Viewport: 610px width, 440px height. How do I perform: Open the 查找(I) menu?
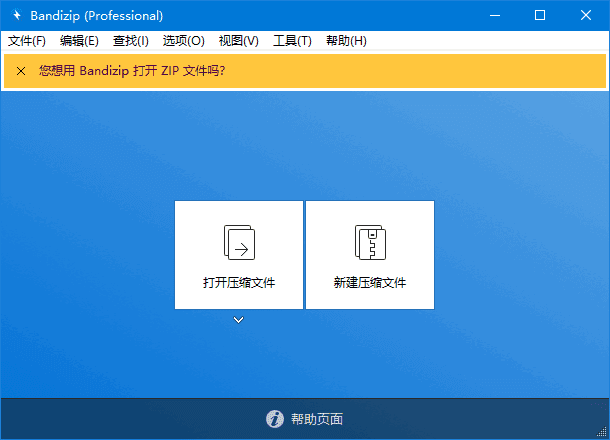pos(131,41)
